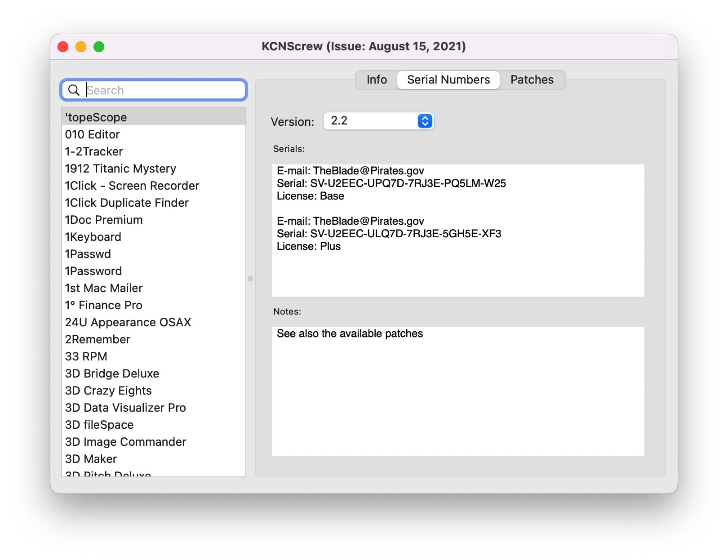Viewport: 728px width, 560px height.
Task: Pick 3D fileSpace in list
Action: [154, 424]
